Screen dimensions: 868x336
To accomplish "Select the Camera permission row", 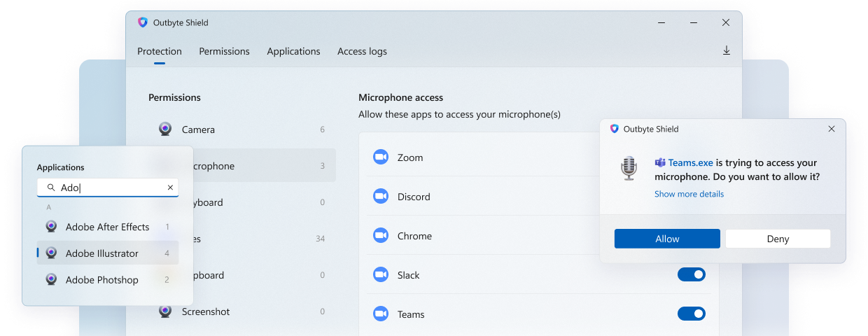I will [242, 129].
